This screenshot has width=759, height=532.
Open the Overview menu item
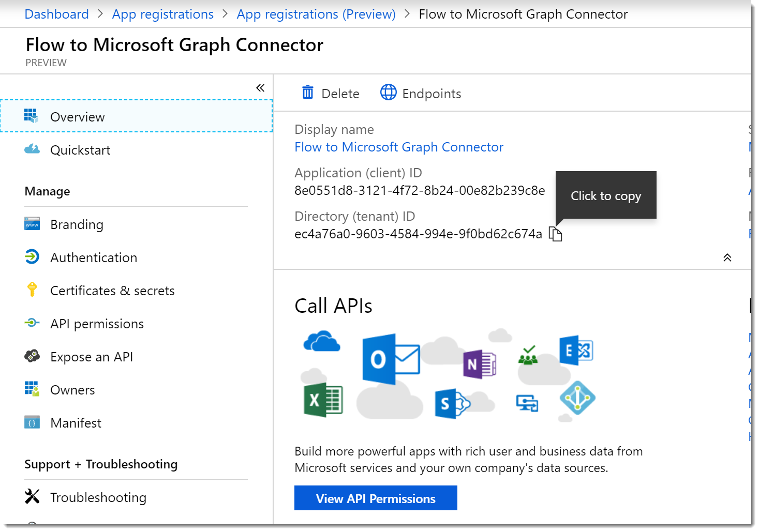tap(137, 116)
